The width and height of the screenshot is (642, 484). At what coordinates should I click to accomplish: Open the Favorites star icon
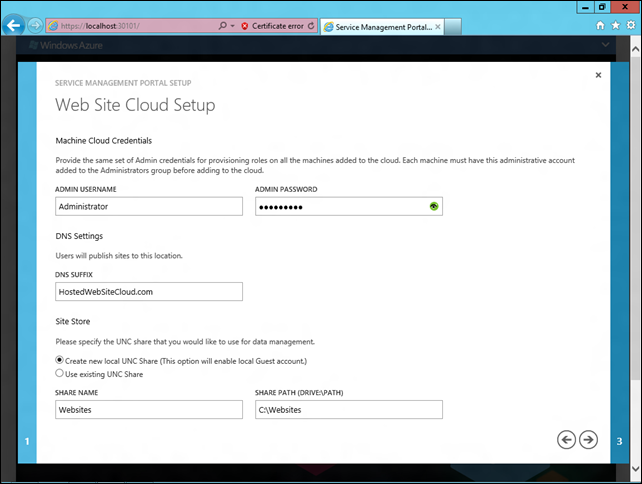(x=614, y=25)
